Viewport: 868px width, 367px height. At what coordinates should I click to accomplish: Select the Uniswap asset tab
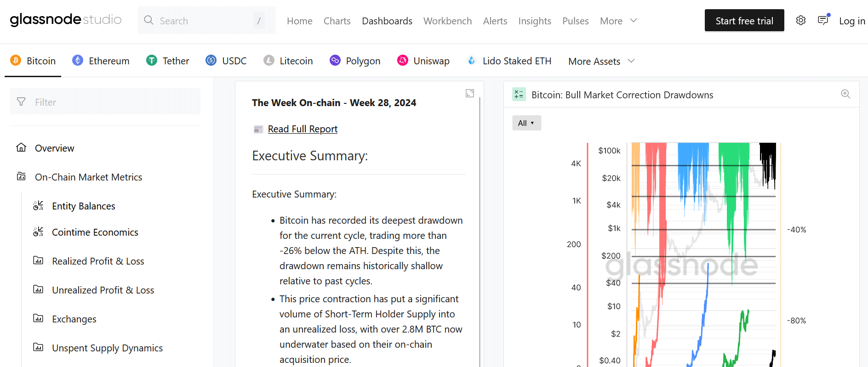(x=423, y=61)
